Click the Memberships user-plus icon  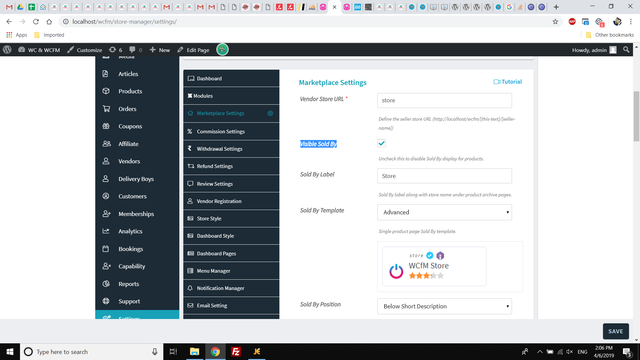coord(107,213)
